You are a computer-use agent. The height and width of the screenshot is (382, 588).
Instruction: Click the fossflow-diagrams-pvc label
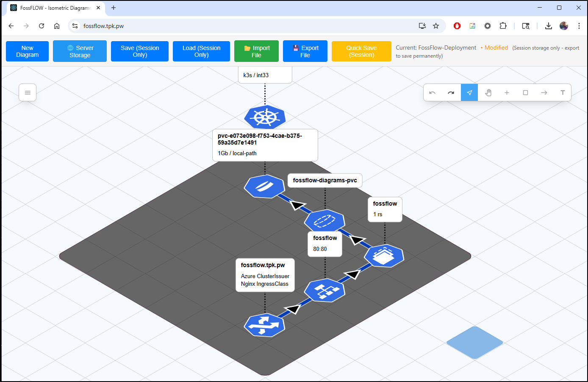tap(325, 180)
